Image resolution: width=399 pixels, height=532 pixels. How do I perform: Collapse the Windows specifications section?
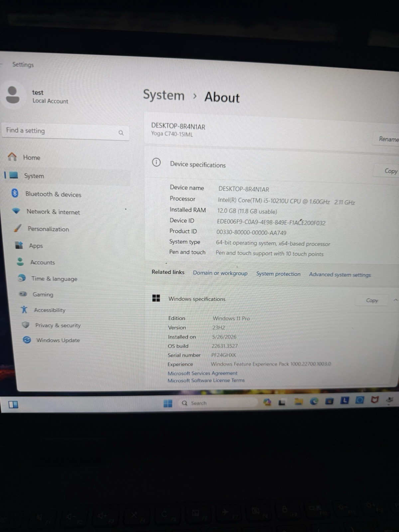395,300
